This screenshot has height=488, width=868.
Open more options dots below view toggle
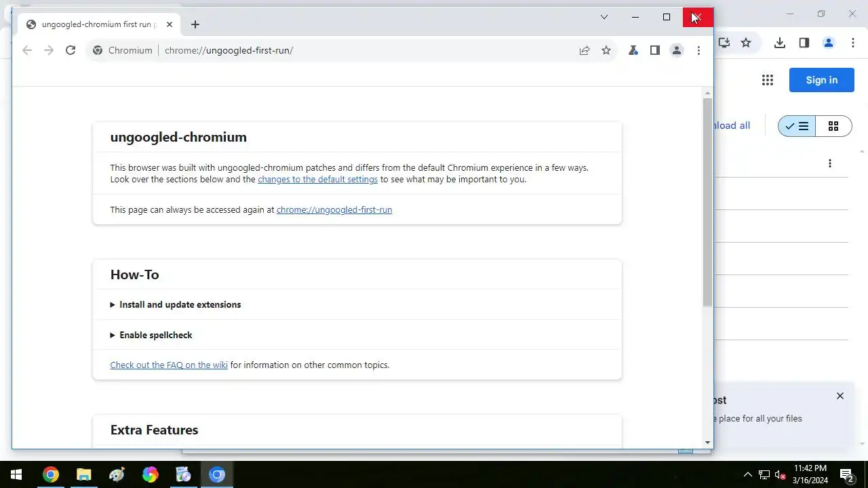(x=830, y=163)
